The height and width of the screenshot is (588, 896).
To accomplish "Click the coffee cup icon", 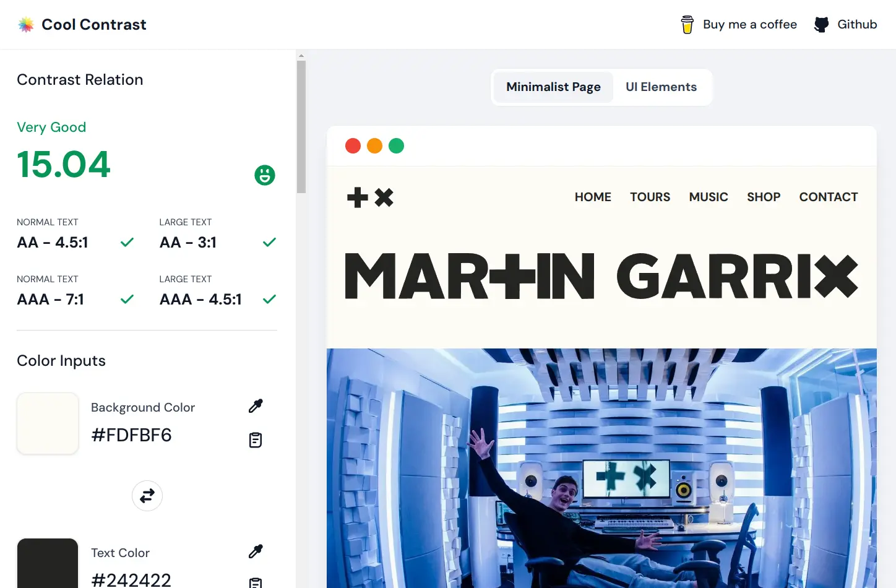I will pyautogui.click(x=687, y=25).
